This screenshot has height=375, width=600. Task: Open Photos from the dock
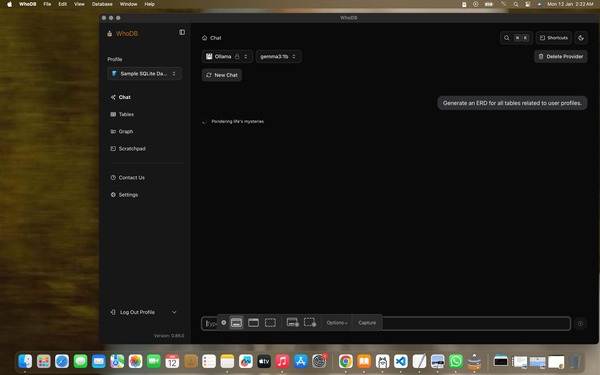[135, 361]
